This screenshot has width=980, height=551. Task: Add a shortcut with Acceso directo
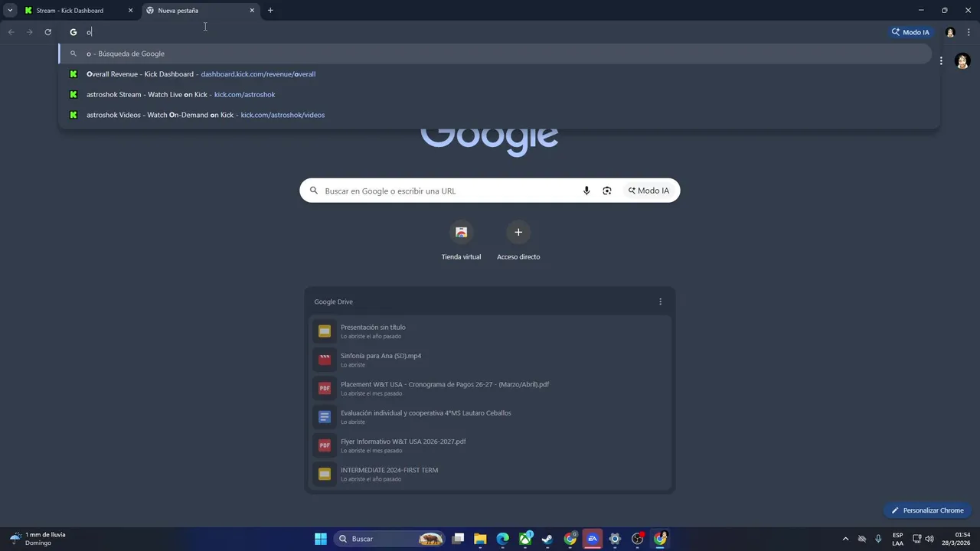pos(518,241)
